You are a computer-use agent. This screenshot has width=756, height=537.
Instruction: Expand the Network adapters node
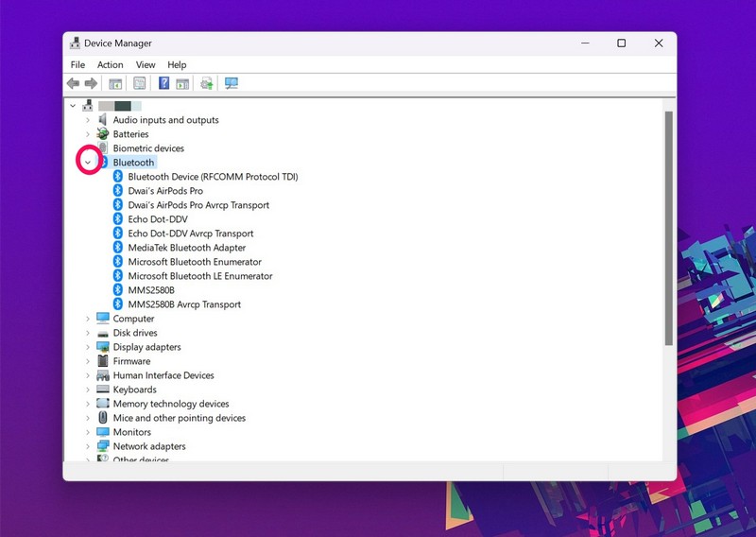[x=88, y=446]
